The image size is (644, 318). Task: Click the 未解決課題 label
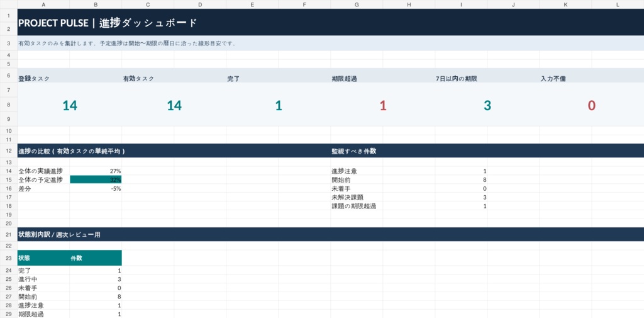click(x=347, y=198)
